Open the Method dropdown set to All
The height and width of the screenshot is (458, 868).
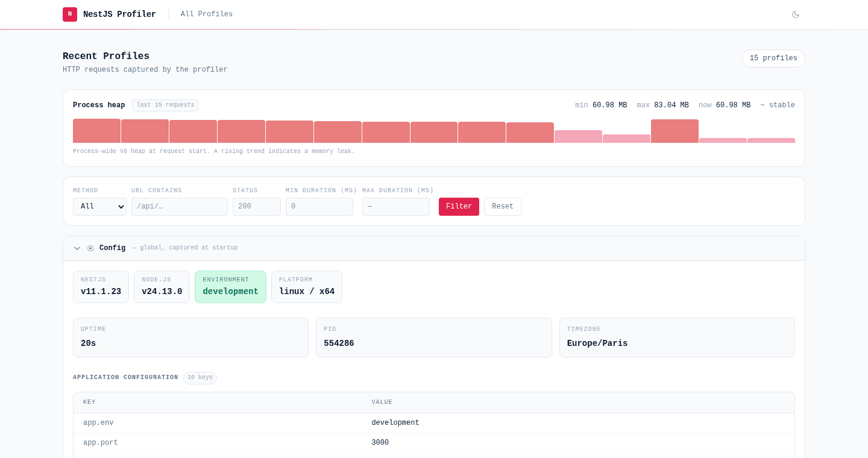[99, 207]
